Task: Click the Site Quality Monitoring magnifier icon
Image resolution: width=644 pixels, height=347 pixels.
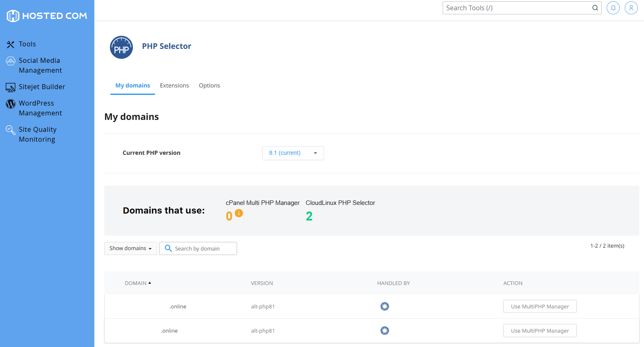Action: 11,130
